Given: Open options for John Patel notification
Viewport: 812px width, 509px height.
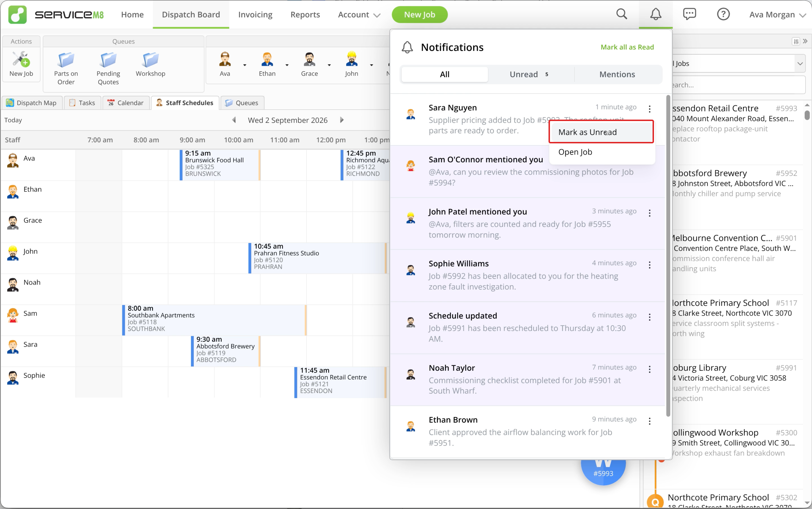Looking at the screenshot, I should click(x=650, y=213).
